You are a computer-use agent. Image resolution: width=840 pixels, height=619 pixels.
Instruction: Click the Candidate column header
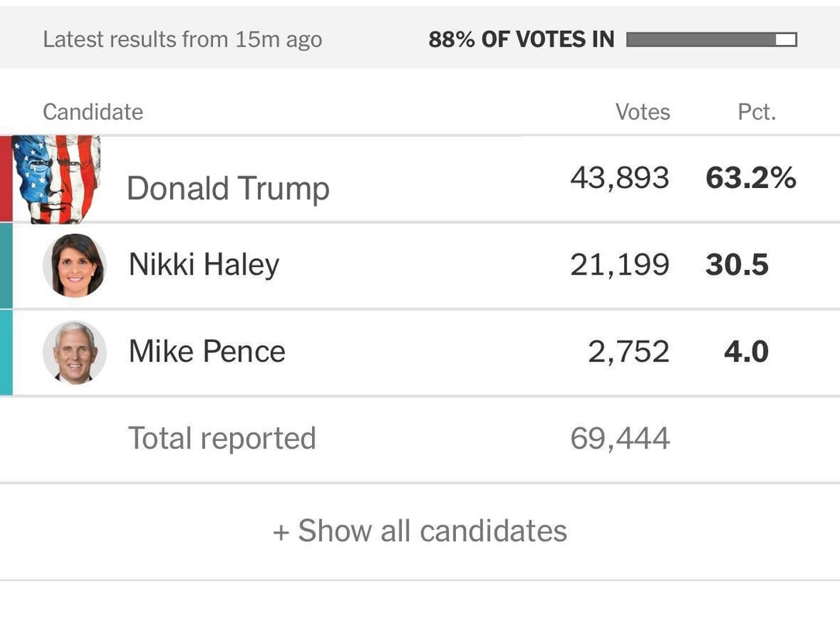coord(93,112)
